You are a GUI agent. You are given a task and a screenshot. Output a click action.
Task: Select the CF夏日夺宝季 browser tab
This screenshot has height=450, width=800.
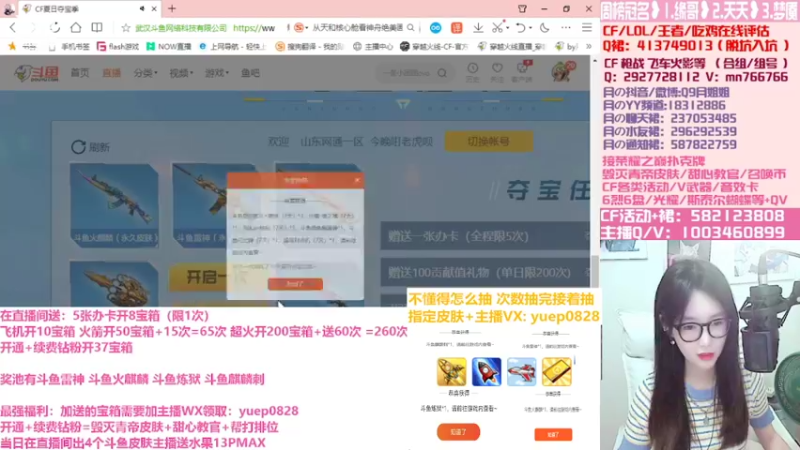89,9
